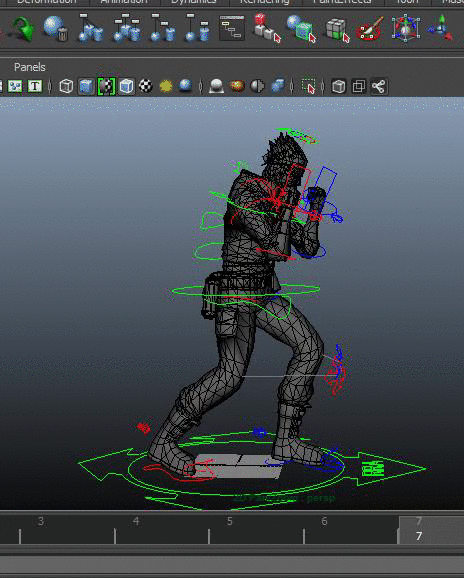Screen dimensions: 464x578
Task: Switch to the Toon shelf tab
Action: [x=407, y=2]
